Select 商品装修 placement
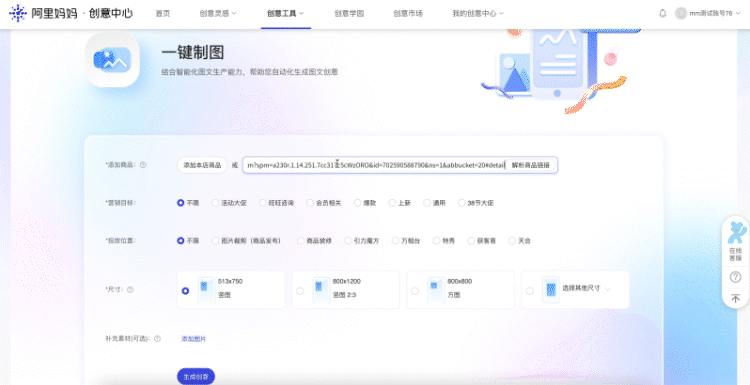The height and width of the screenshot is (385, 750). click(300, 241)
